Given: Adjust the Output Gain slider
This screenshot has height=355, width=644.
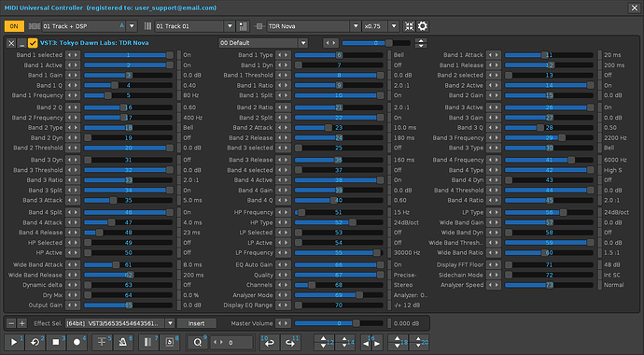Looking at the screenshot, I should pos(128,305).
